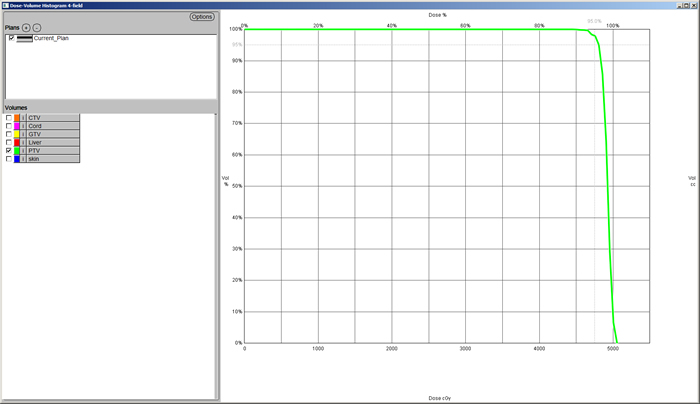The image size is (700, 404).
Task: Open info for the CTV volume
Action: coord(24,118)
